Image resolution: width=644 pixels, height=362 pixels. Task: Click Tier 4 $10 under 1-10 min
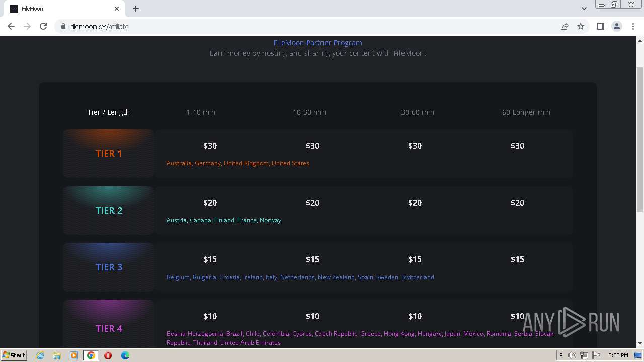pyautogui.click(x=210, y=316)
